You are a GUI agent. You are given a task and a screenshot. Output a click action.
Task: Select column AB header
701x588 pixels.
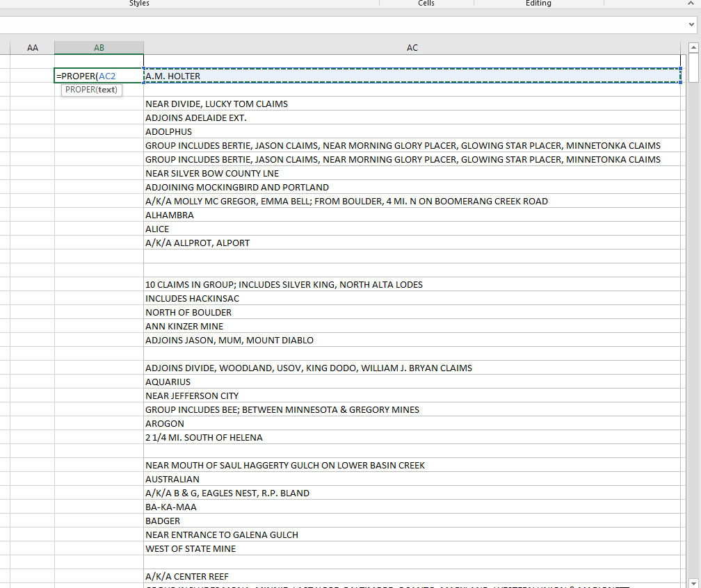[99, 48]
